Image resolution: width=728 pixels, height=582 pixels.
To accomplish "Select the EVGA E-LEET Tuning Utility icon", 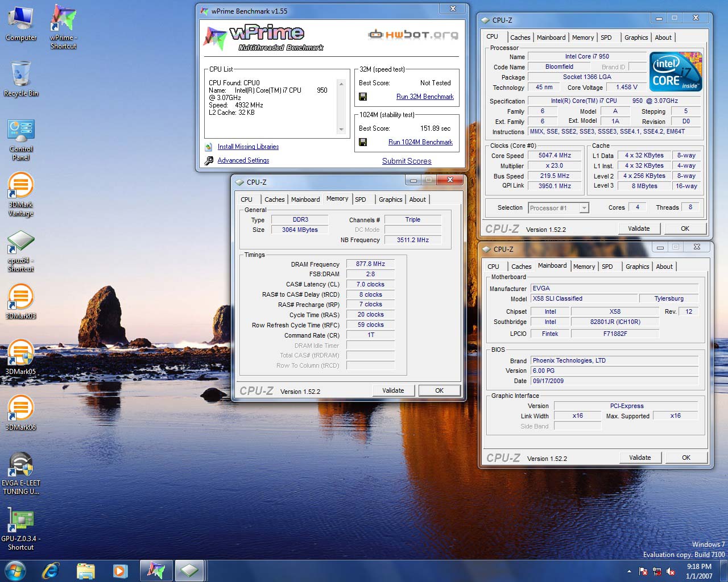I will (21, 473).
